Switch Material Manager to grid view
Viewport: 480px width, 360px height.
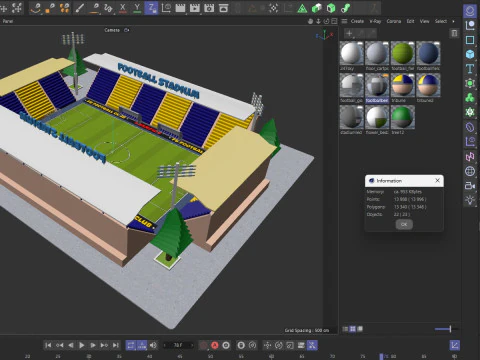coord(352,329)
